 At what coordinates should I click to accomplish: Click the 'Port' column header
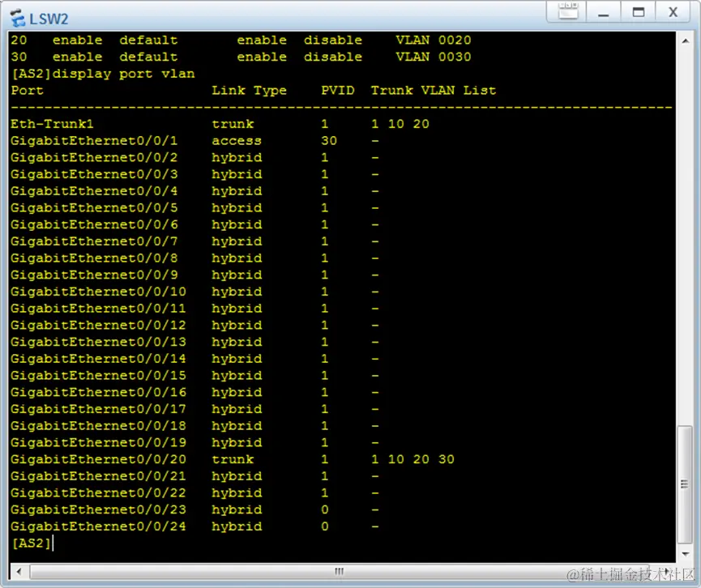tap(27, 90)
